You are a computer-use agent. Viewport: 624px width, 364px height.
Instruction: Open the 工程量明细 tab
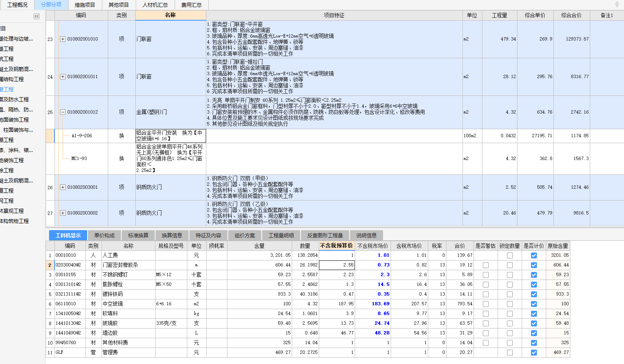point(281,235)
